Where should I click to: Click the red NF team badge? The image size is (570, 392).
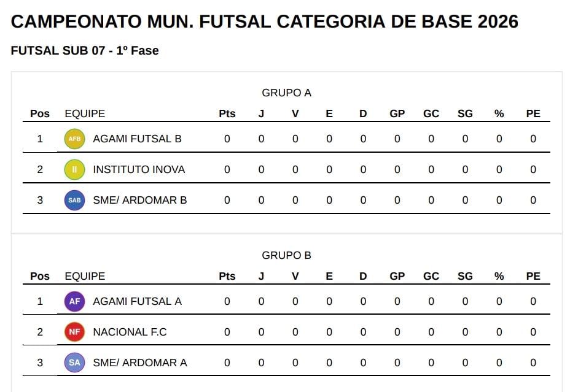click(74, 332)
